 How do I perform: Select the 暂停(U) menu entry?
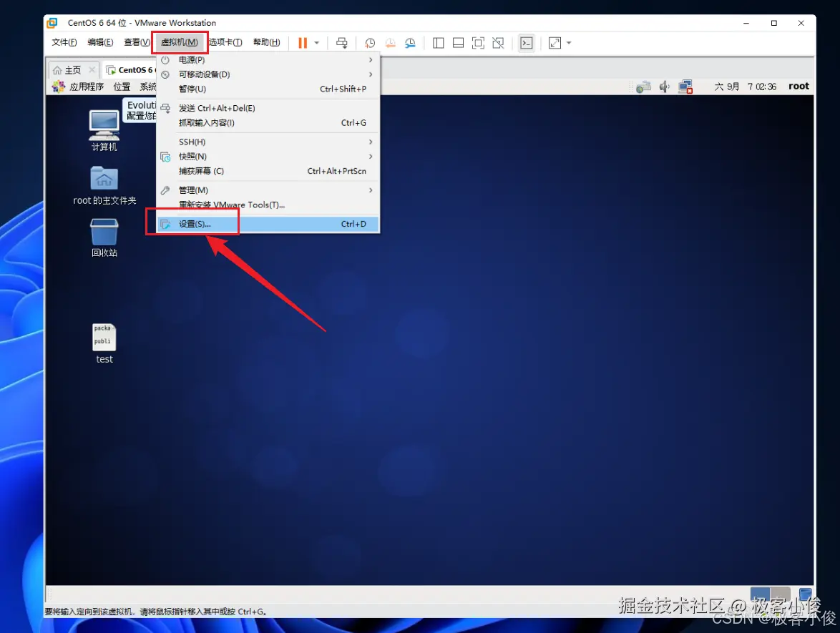point(268,89)
